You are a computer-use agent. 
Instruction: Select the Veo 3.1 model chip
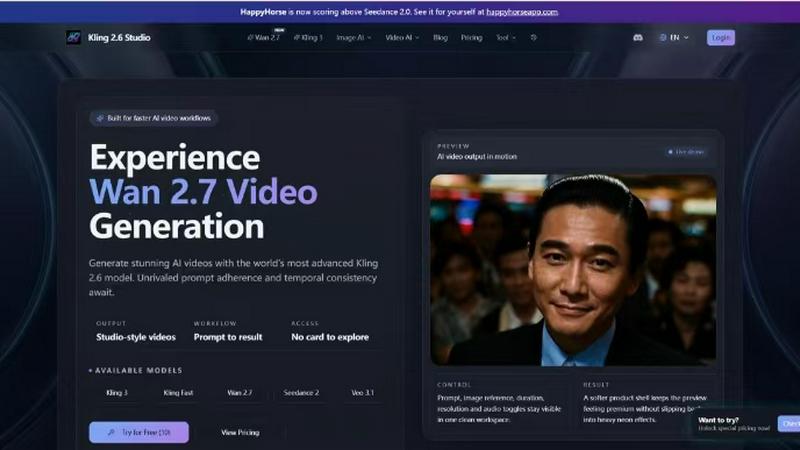click(362, 393)
